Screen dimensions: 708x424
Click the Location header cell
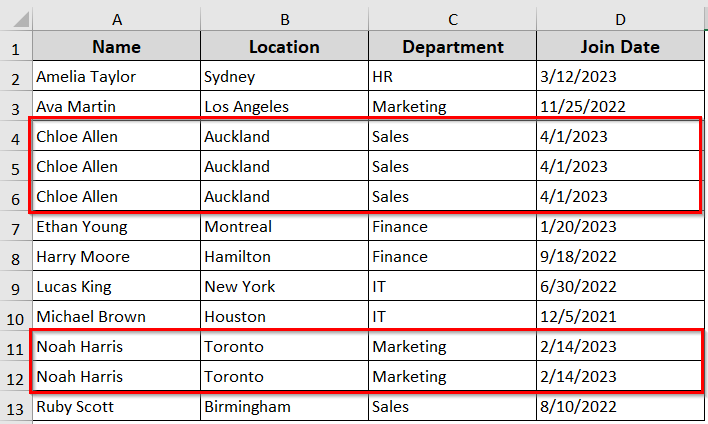[284, 47]
